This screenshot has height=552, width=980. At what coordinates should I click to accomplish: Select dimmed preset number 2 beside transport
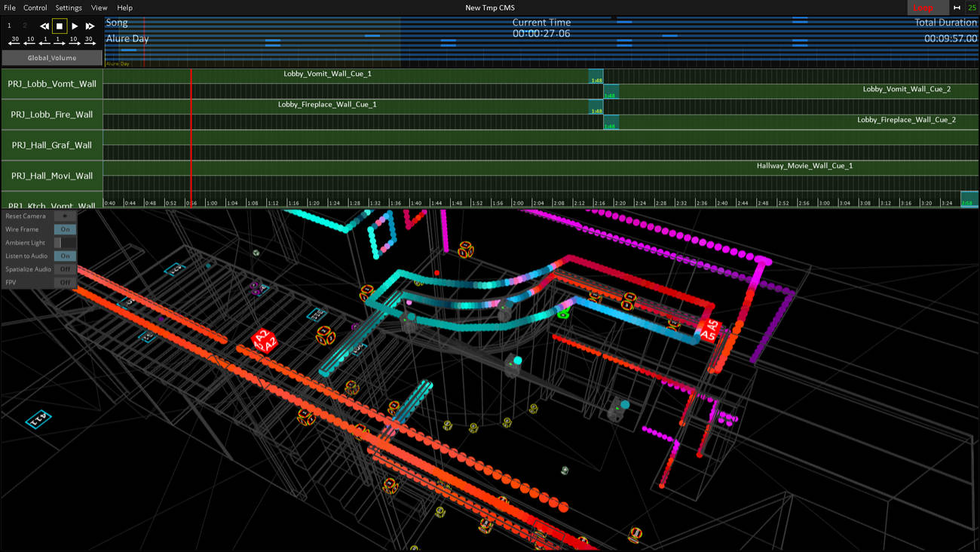point(24,26)
